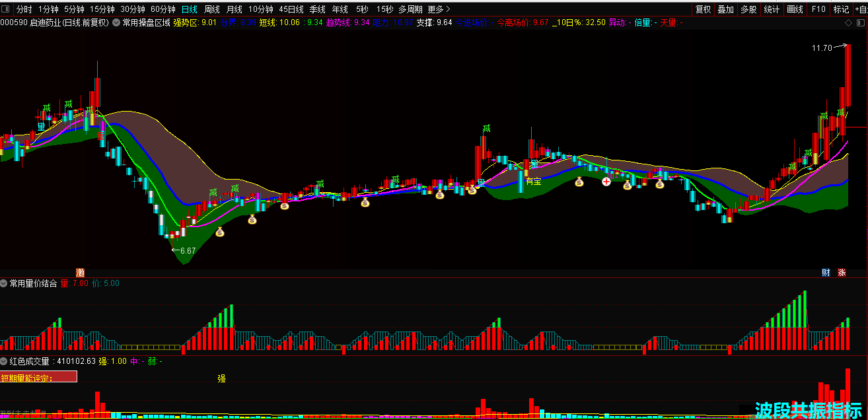Click the 短线: 10.06 value
The image size is (868, 420).
click(279, 22)
